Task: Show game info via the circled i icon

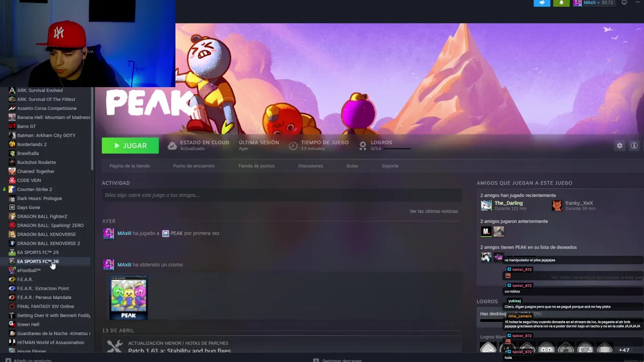Action: 634,146
